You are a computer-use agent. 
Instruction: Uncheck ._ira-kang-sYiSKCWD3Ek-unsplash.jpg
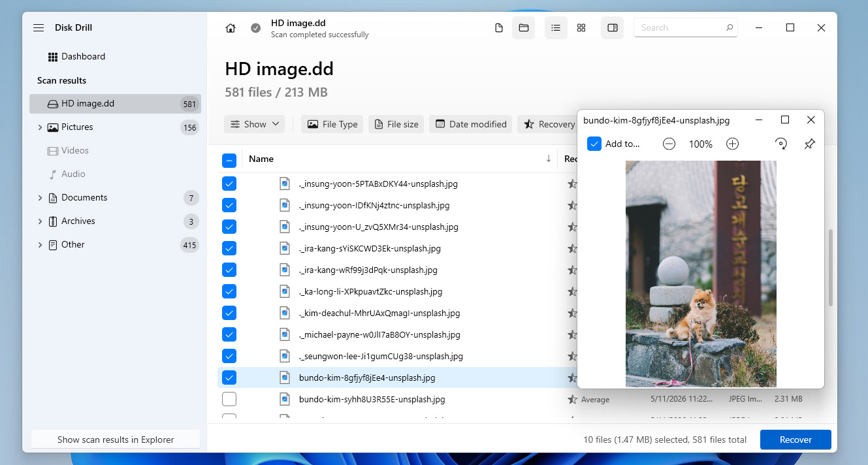point(229,248)
